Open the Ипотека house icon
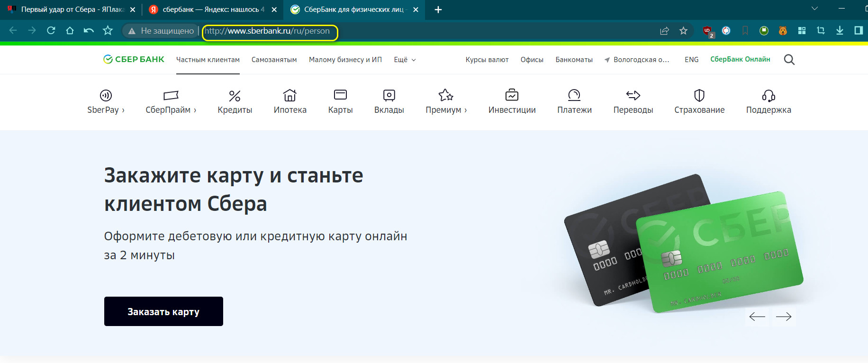The image size is (868, 363). [x=290, y=95]
